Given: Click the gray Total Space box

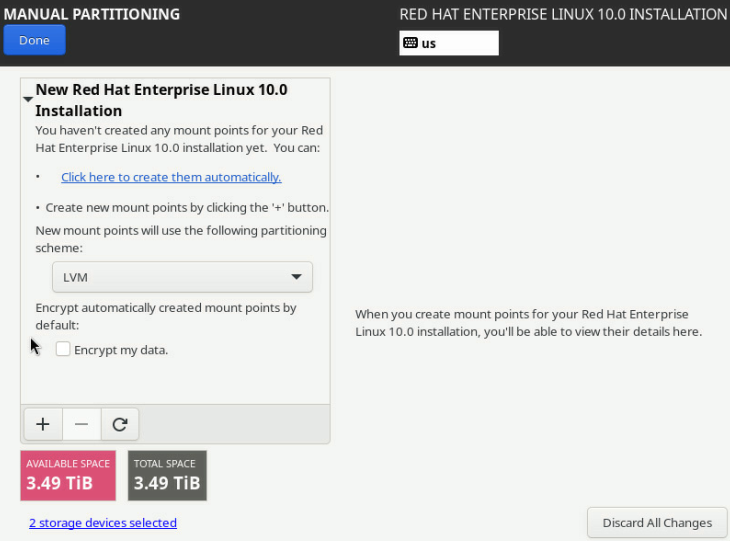Looking at the screenshot, I should click(167, 475).
